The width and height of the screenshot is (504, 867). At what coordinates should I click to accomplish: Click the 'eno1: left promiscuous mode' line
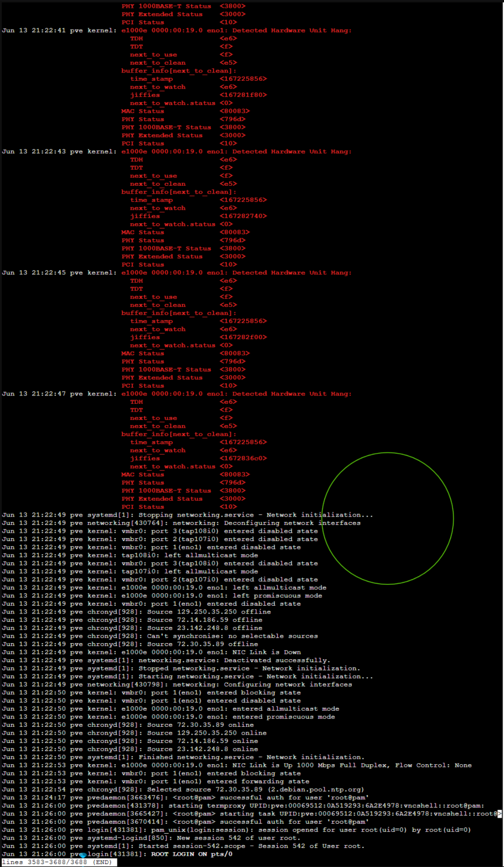pos(162,596)
